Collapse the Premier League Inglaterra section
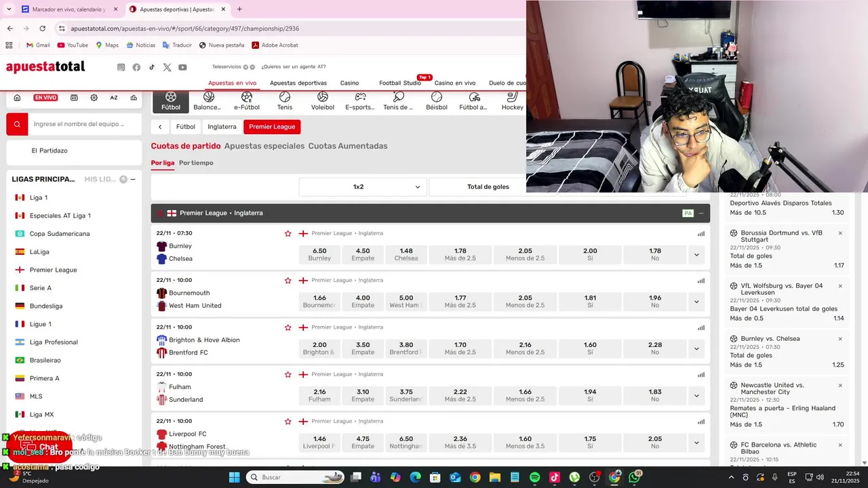The image size is (868, 488). pyautogui.click(x=701, y=213)
